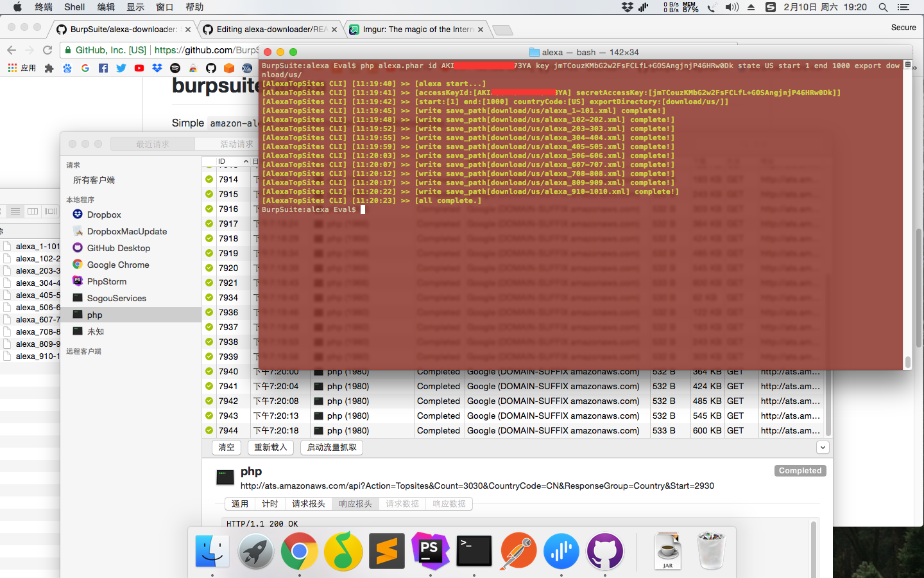Select DropboxMacUpdate in sidebar
The image size is (924, 578).
pyautogui.click(x=131, y=231)
